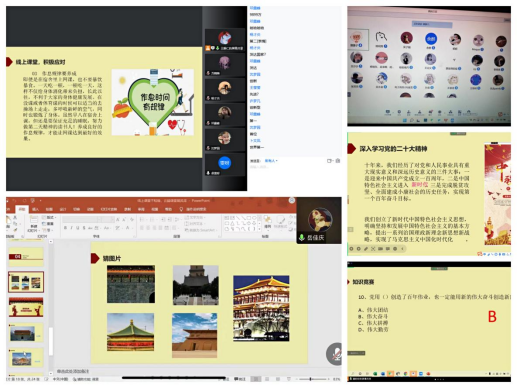This screenshot has width=518, height=388.
Task: Select the six-photo slide thumbnail
Action: pos(26,282)
